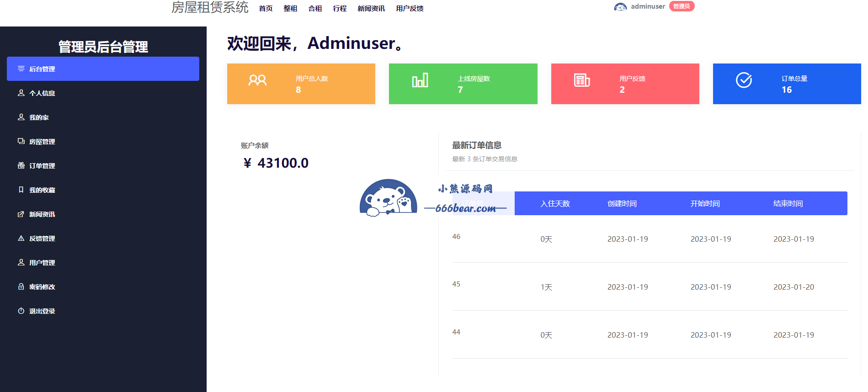This screenshot has height=392, width=868.
Task: Click the 最新订单信息 heading
Action: tap(477, 145)
